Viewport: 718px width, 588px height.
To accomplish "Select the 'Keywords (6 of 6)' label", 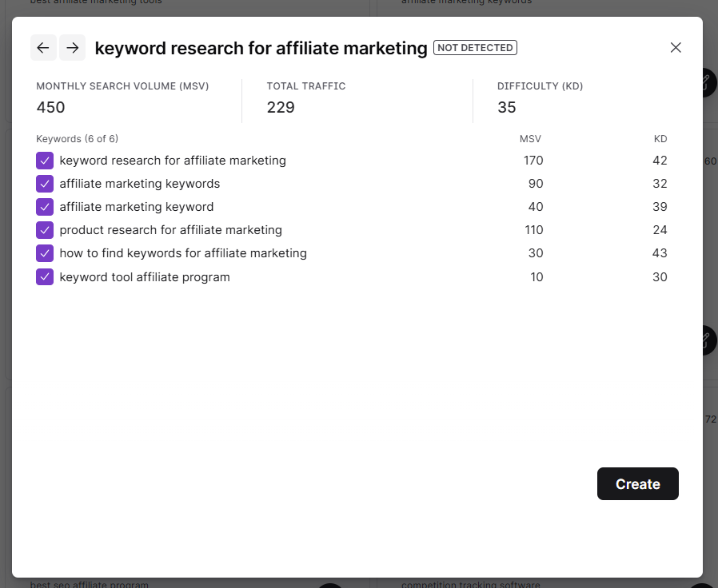I will (77, 138).
